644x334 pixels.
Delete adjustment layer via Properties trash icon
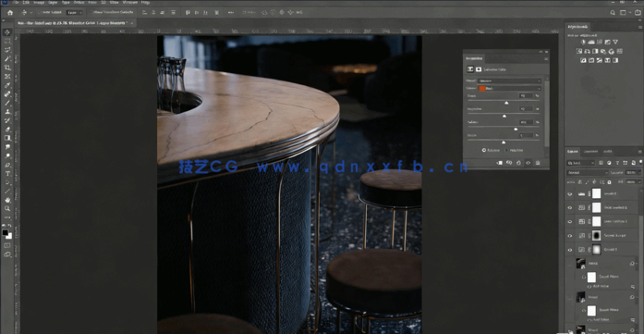point(538,163)
